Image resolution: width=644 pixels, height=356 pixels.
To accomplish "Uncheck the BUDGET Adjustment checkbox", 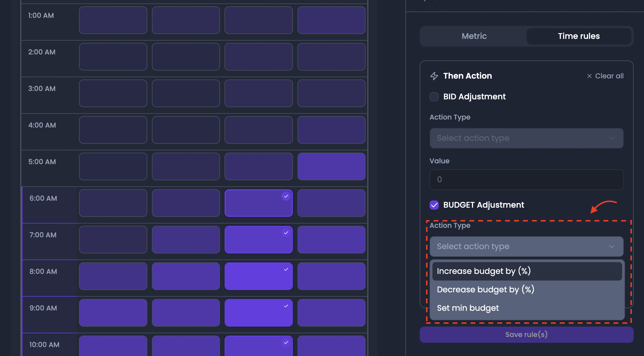I will coord(434,205).
